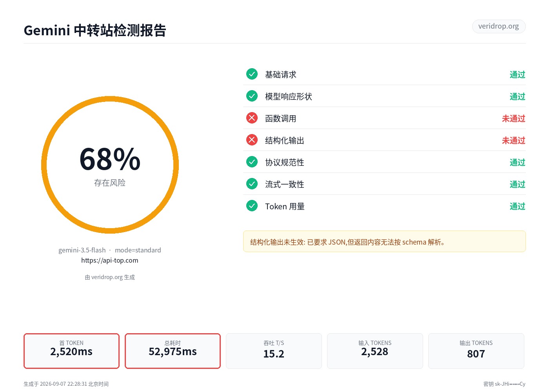This screenshot has height=392, width=549.
Task: Click the 未通过 status for 结构化输出
Action: (x=513, y=140)
